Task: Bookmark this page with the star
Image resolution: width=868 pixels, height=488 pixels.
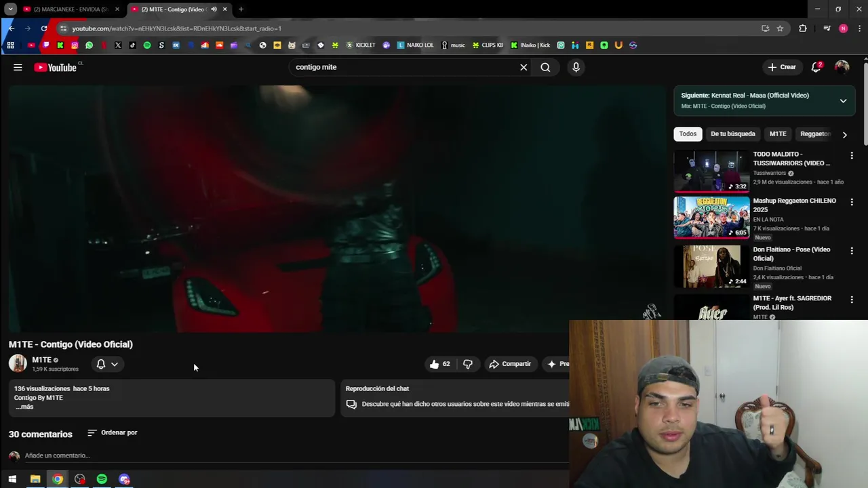Action: tap(780, 28)
